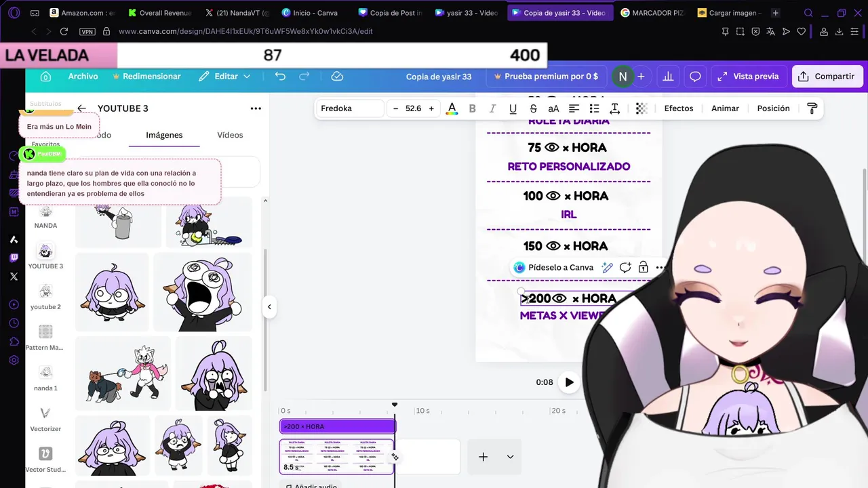The height and width of the screenshot is (488, 868).
Task: Open the comments speech bubble
Action: point(695,77)
